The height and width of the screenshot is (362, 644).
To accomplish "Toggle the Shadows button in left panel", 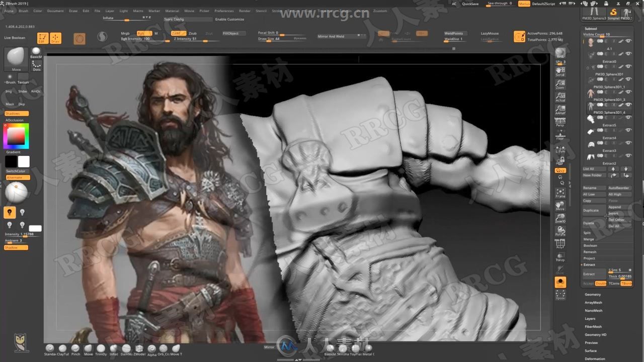I will pos(17,114).
